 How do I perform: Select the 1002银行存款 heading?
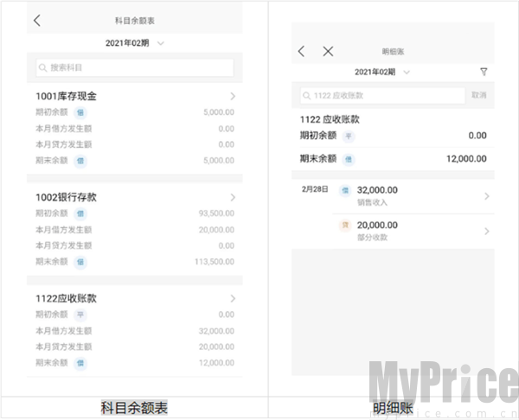coord(67,197)
